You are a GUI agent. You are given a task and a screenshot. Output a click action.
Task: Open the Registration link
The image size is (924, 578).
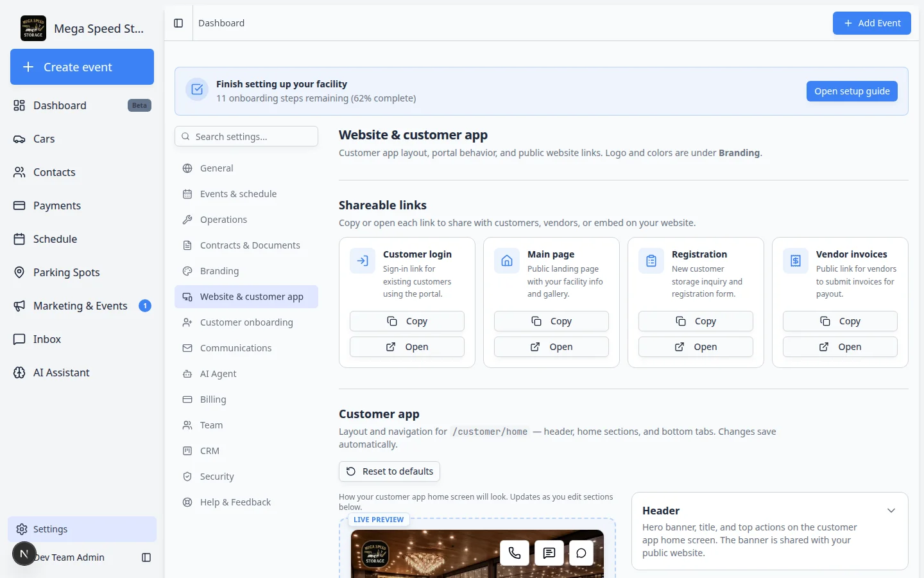point(696,347)
